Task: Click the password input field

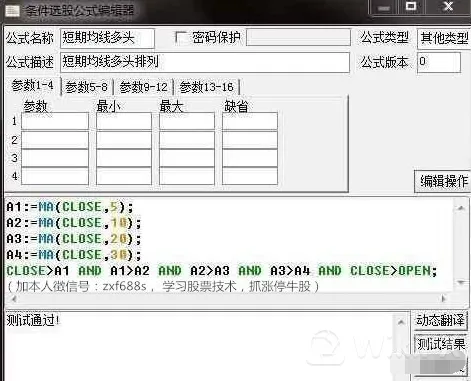Action: pos(298,37)
